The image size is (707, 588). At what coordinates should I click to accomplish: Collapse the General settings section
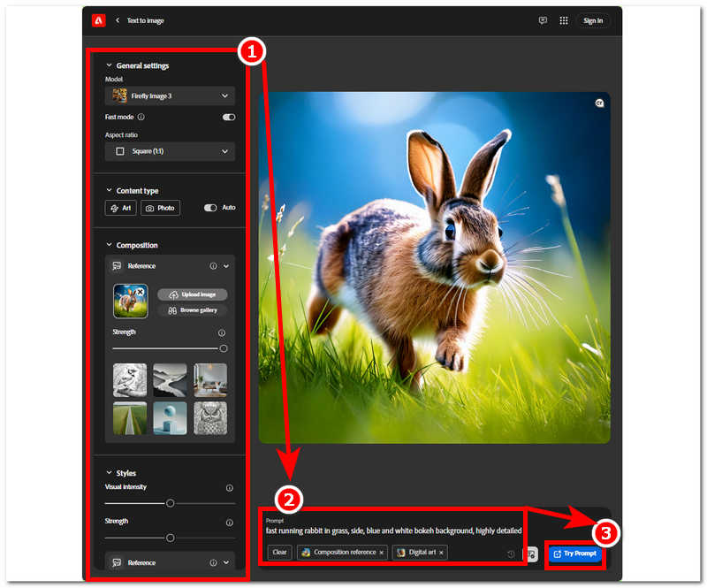pos(109,65)
